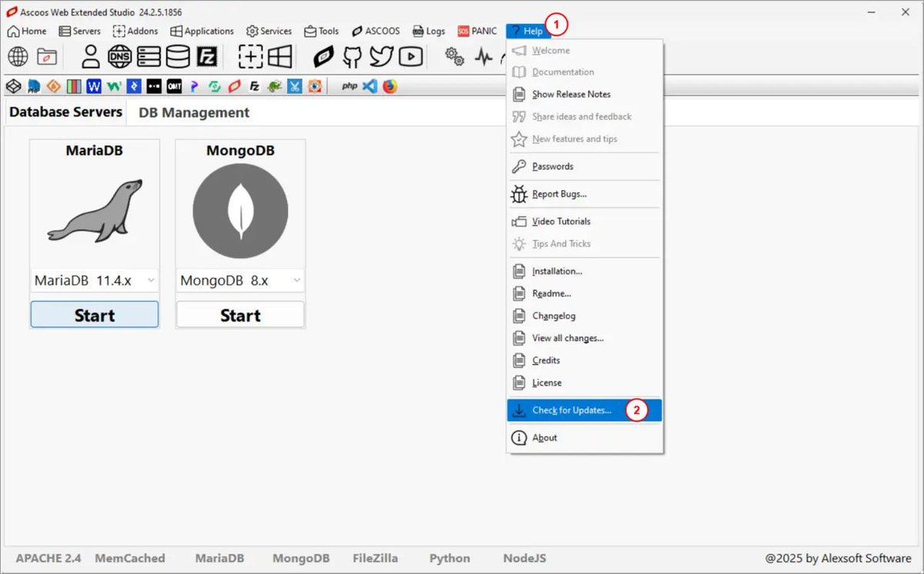Open the YouTube video icon
The width and height of the screenshot is (924, 574).
pyautogui.click(x=410, y=56)
